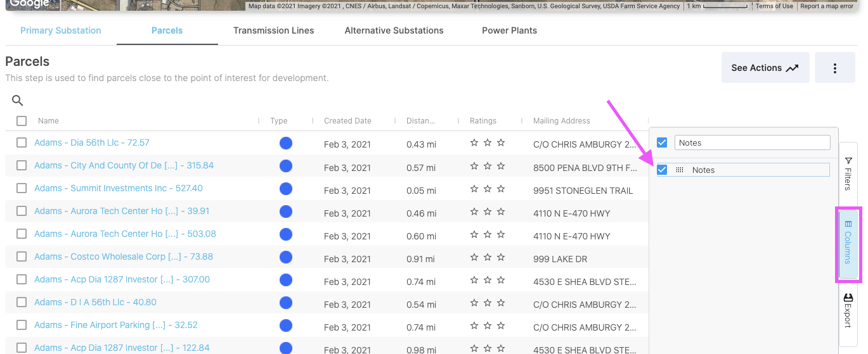Viewport: 868px width, 354px height.
Task: Click the 999 LAKE DR address cell
Action: tap(562, 258)
